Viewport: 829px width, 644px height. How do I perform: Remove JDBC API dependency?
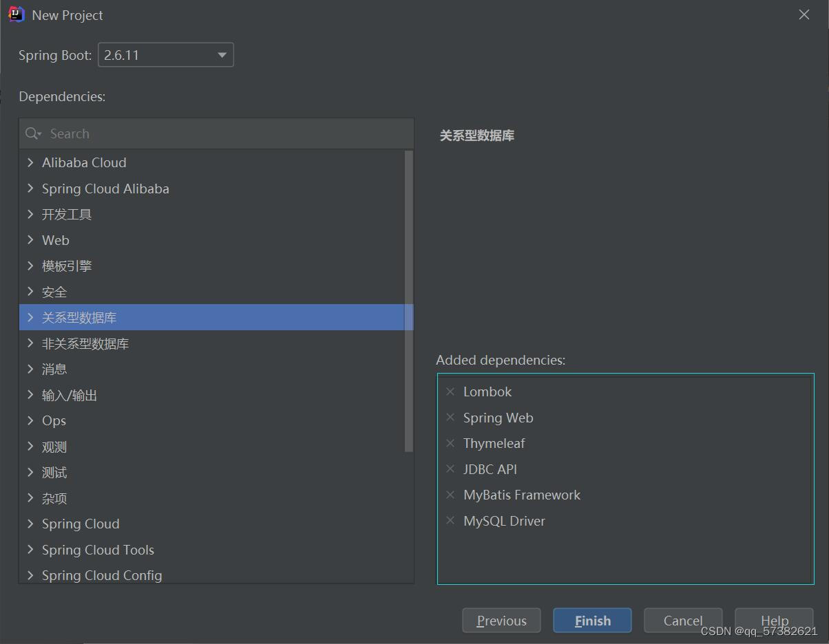(450, 469)
